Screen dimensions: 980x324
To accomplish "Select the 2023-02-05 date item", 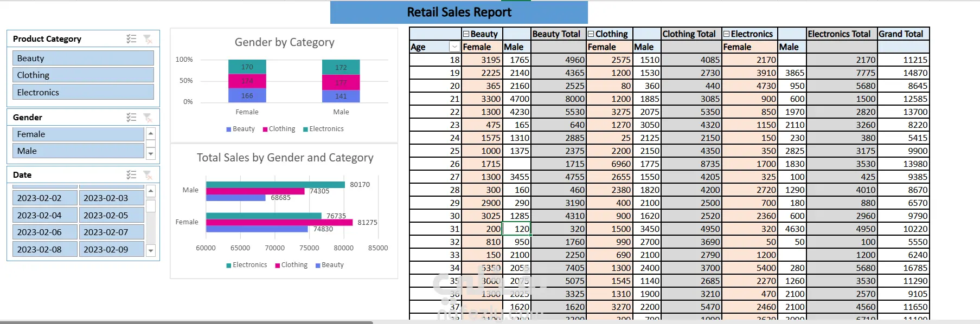I will coord(111,215).
